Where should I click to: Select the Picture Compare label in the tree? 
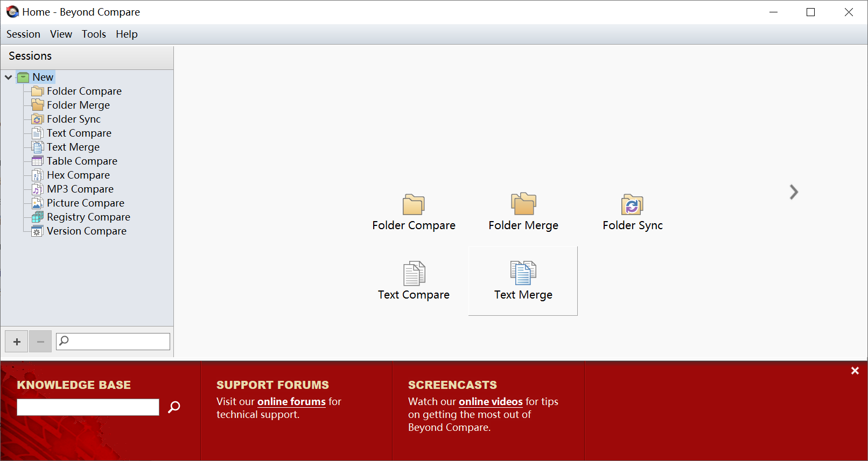(x=86, y=203)
